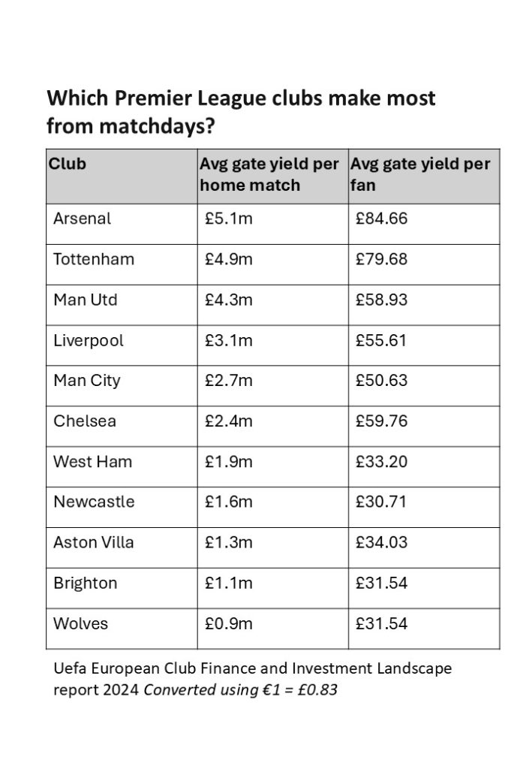The height and width of the screenshot is (769, 532).
Task: Click the Liverpool club name cell
Action: [89, 341]
